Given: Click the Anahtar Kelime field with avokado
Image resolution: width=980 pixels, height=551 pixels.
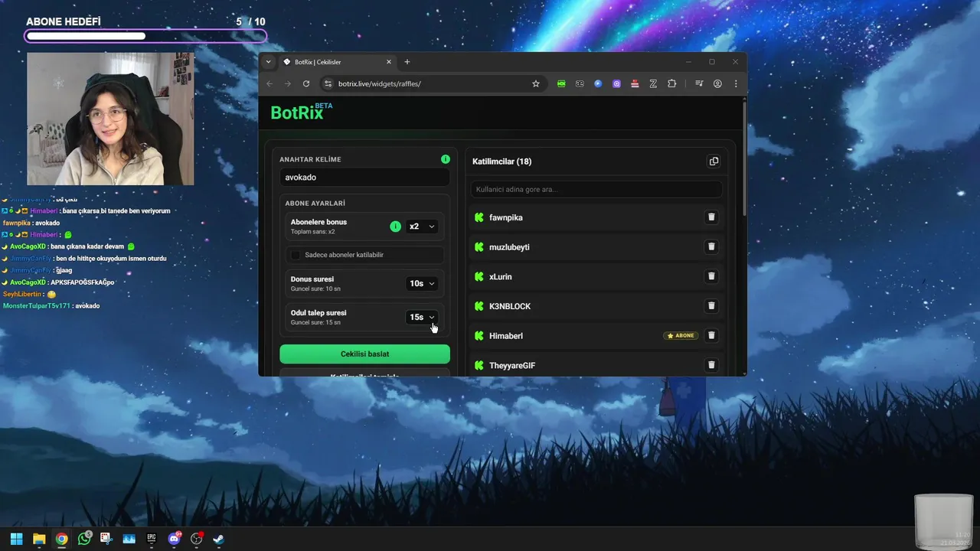Looking at the screenshot, I should tap(364, 177).
